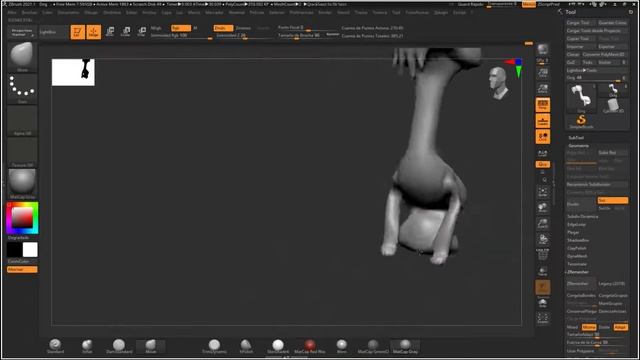Toggle the Persp perspective button
This screenshot has width=640, height=360.
pos(542,105)
